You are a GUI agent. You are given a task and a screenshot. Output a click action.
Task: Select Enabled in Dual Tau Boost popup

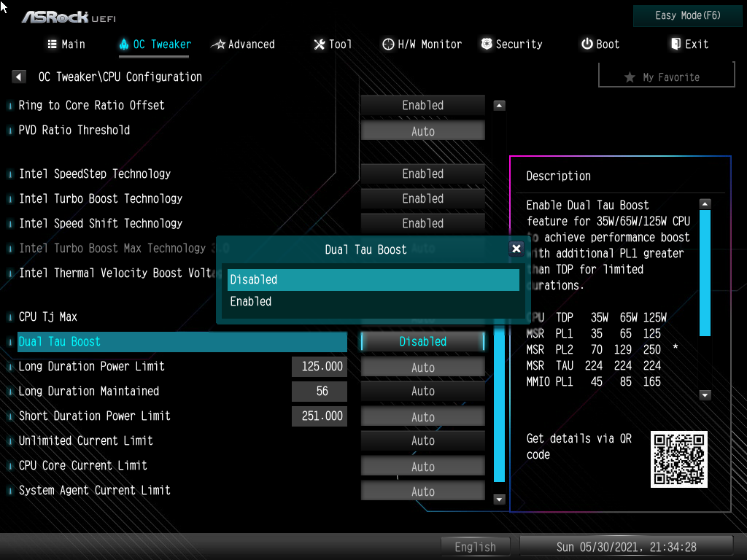373,301
